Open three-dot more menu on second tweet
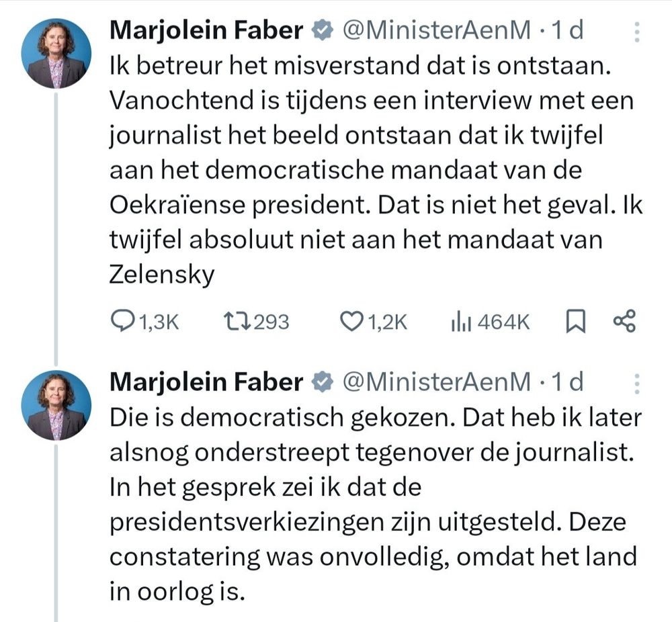Screen dimensions: 672x622 [x=637, y=382]
